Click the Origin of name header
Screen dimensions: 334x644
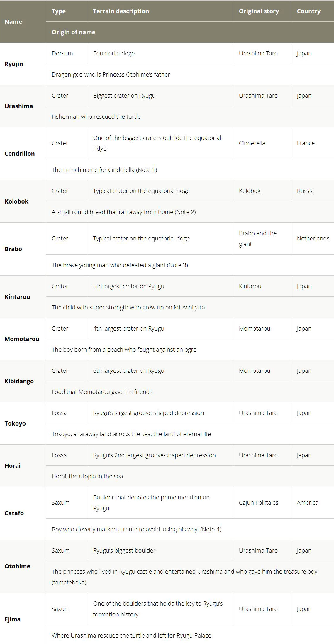(73, 32)
